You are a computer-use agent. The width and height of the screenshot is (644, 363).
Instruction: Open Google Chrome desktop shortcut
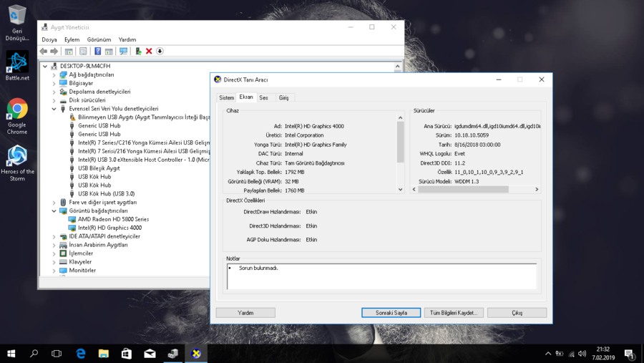[17, 116]
